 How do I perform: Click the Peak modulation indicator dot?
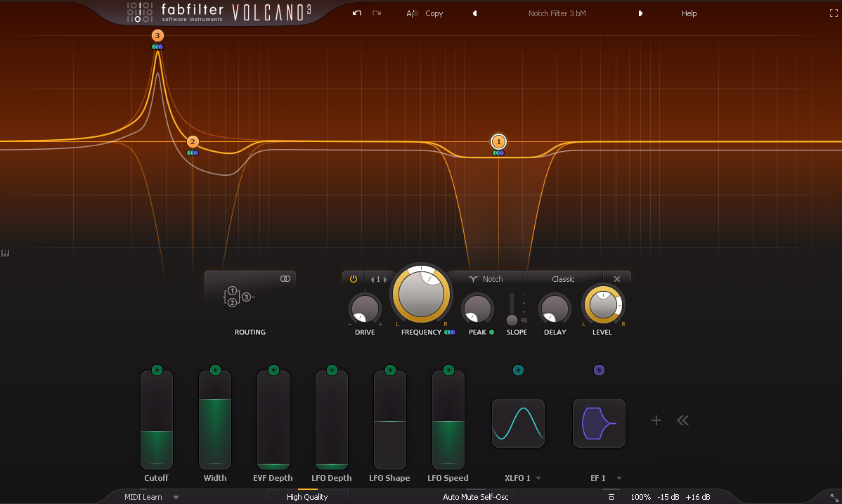coord(491,332)
